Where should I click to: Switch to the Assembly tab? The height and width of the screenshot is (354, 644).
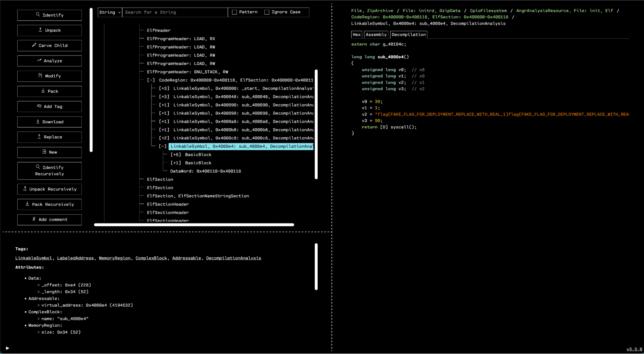(376, 34)
